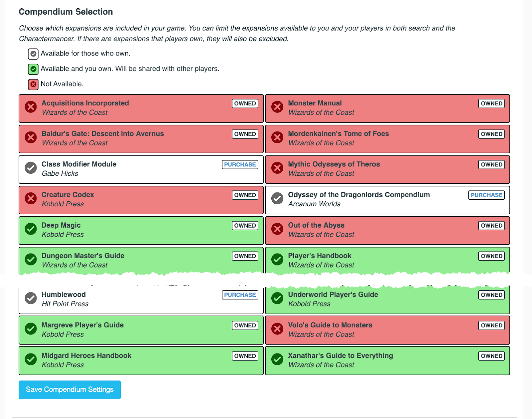Select the 'Baldur's Gate: Descent Into Avernus' title
Screen dimensions: 532x419
(103, 134)
